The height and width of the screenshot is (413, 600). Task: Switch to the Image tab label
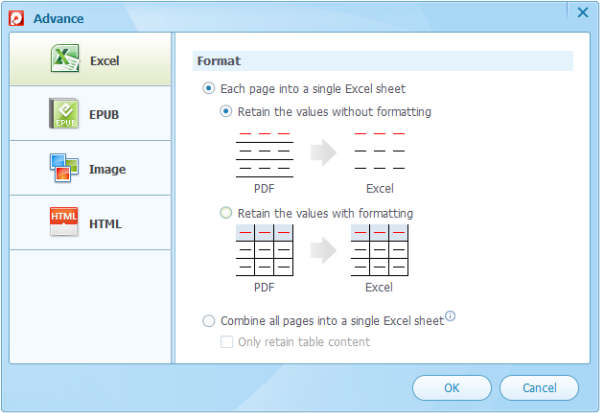click(x=108, y=169)
